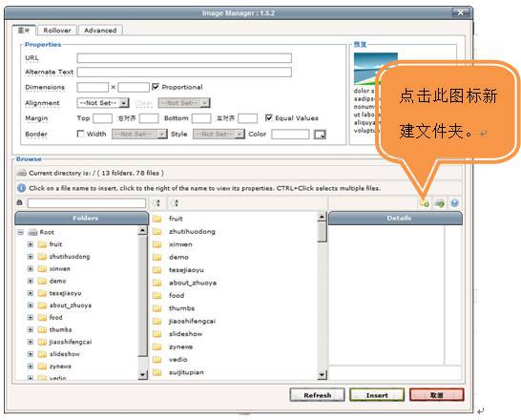Click the red cancel button
Image resolution: width=521 pixels, height=420 pixels.
(437, 395)
